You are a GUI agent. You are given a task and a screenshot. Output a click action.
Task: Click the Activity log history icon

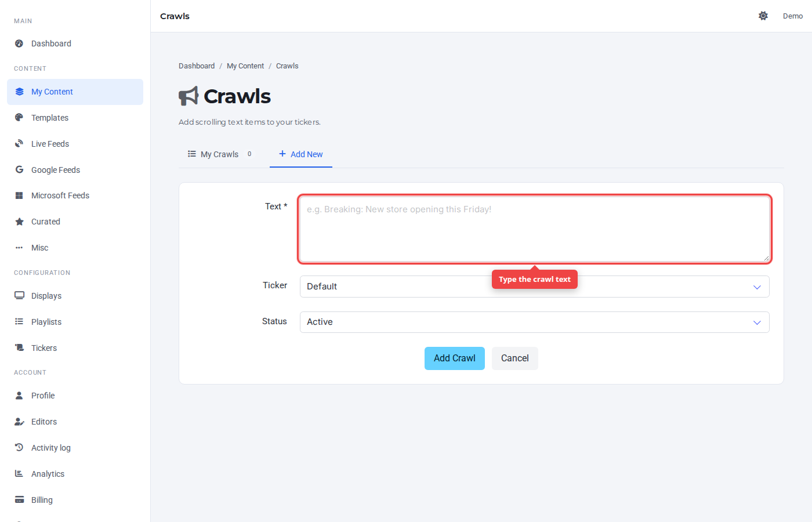(x=19, y=447)
